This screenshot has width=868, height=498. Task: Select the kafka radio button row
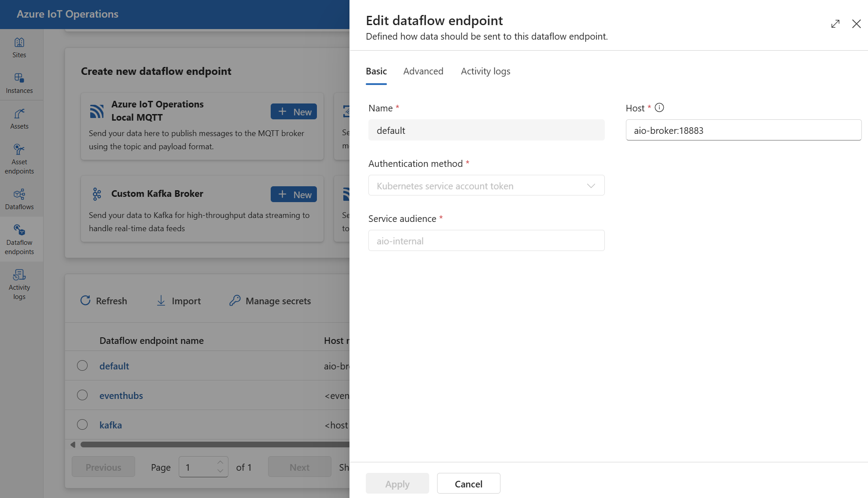pyautogui.click(x=82, y=424)
